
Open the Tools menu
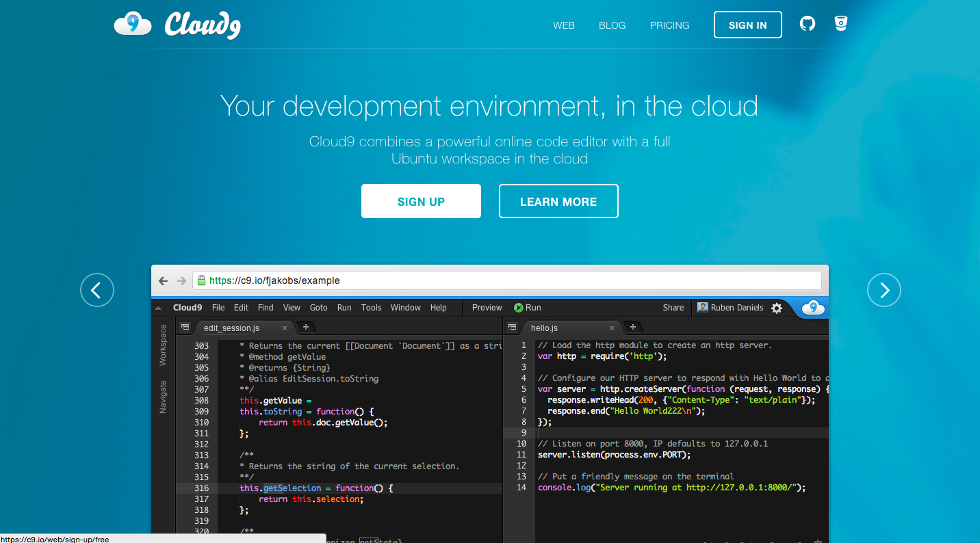pyautogui.click(x=371, y=308)
